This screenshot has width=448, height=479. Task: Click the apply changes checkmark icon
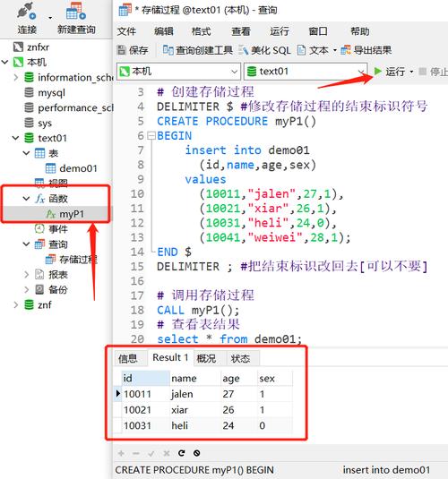151,453
